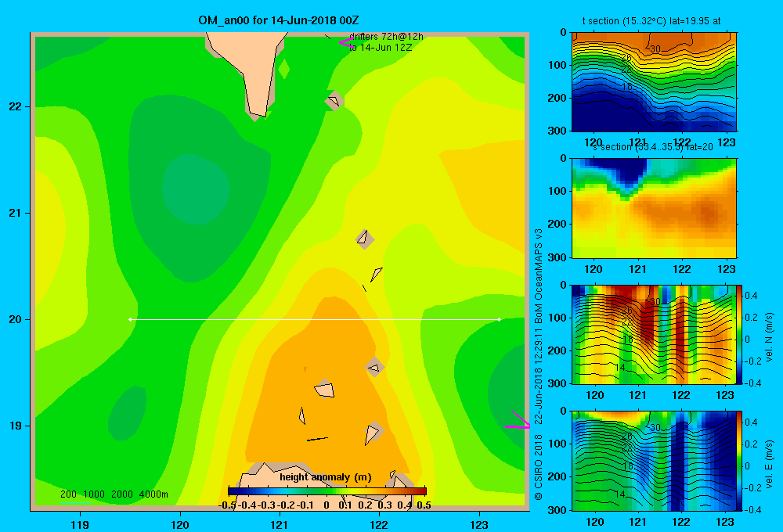Select the magenta drifter marker beside the drifters legend
Image resolution: width=783 pixels, height=532 pixels.
click(x=346, y=42)
